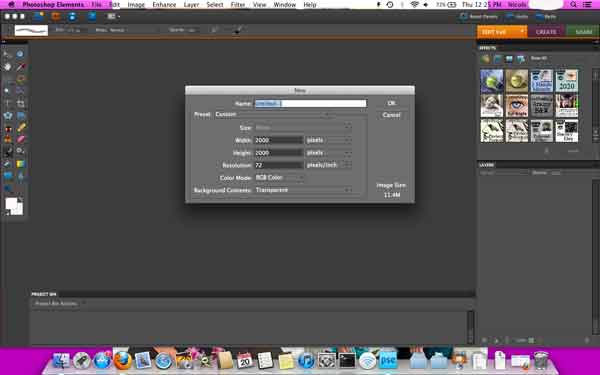Viewport: 600px width, 375px height.
Task: Select the Paint Bucket tool
Action: pos(8,164)
